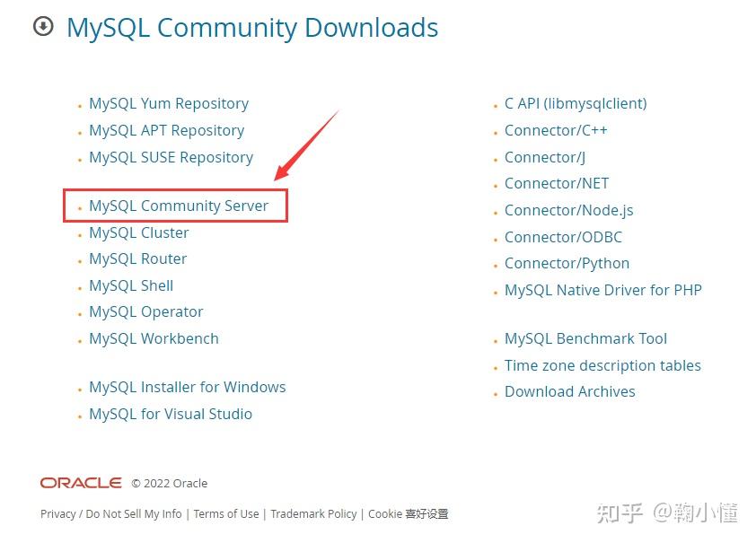The width and height of the screenshot is (756, 543).
Task: Open the MySQL Workbench link
Action: (154, 338)
